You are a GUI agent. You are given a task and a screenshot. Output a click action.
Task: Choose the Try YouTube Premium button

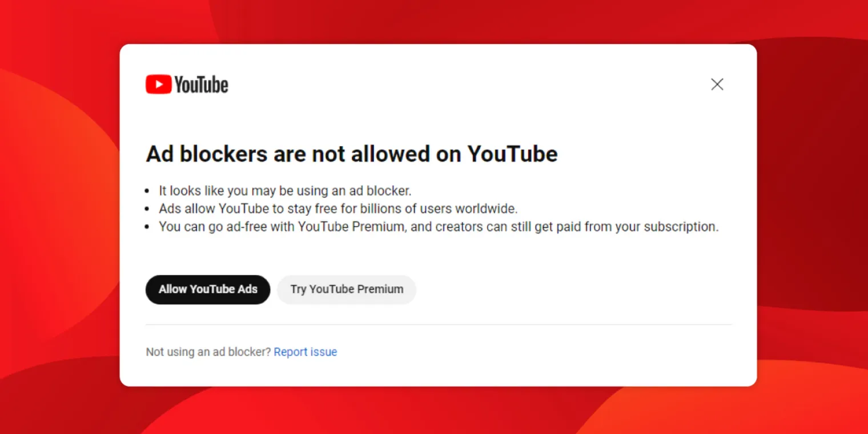pyautogui.click(x=347, y=289)
